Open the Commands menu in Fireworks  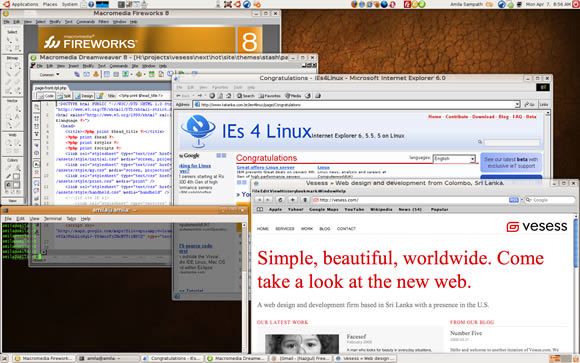coord(85,22)
